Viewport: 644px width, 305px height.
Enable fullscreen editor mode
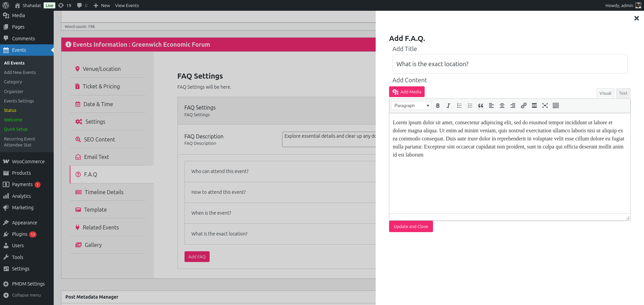tap(545, 105)
